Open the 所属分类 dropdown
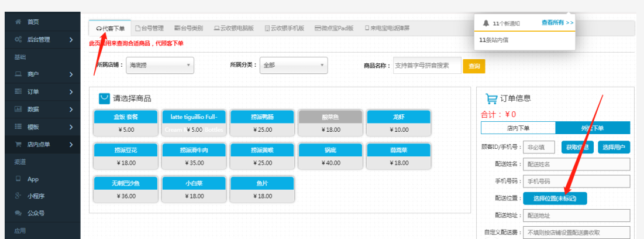 (294, 66)
